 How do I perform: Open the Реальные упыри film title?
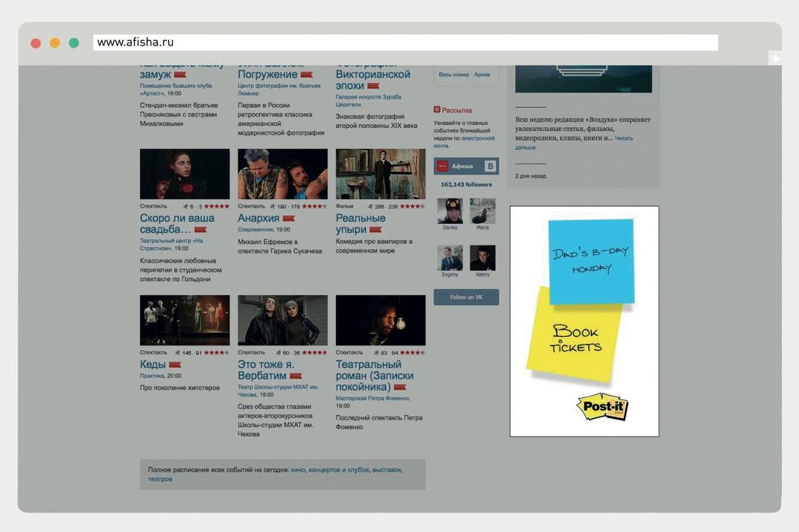[360, 224]
